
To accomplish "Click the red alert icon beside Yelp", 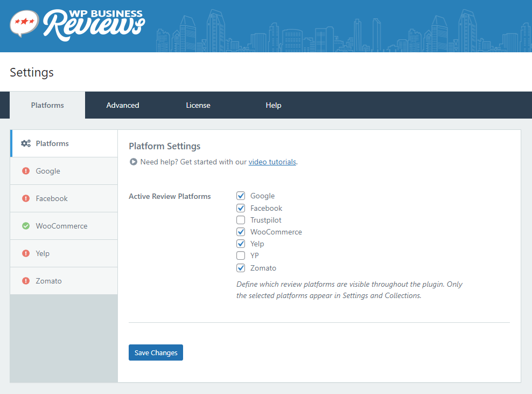I will (x=25, y=253).
